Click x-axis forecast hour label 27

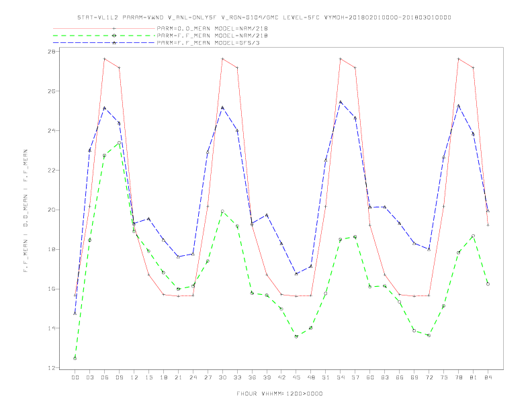(x=208, y=377)
